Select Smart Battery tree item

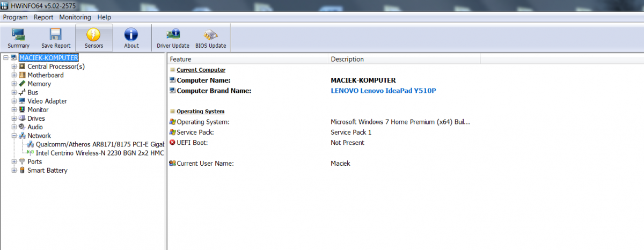(48, 170)
